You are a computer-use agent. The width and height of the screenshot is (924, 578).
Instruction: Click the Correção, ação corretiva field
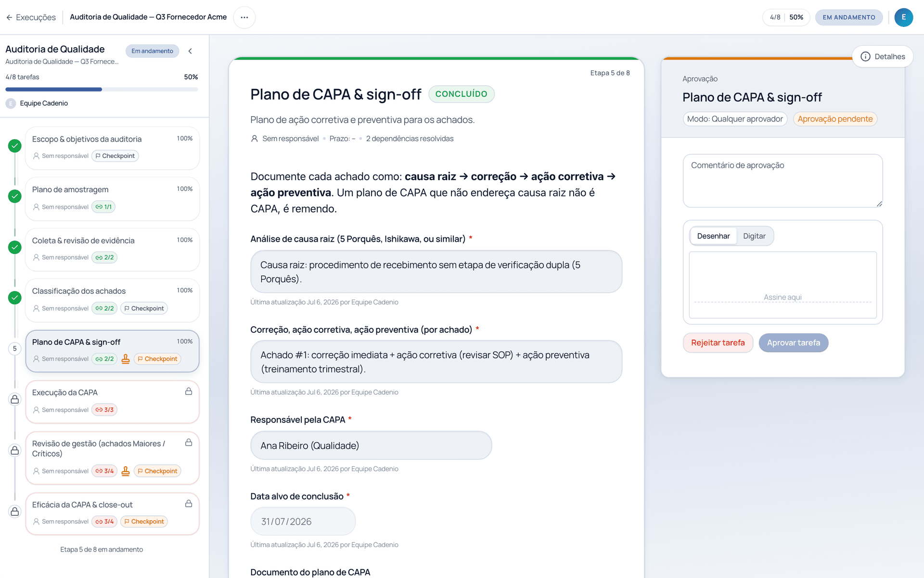click(436, 362)
